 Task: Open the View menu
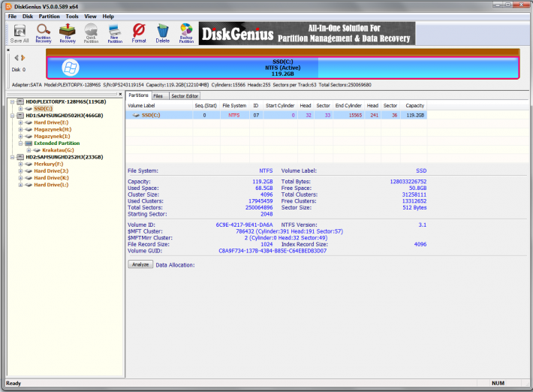point(90,17)
